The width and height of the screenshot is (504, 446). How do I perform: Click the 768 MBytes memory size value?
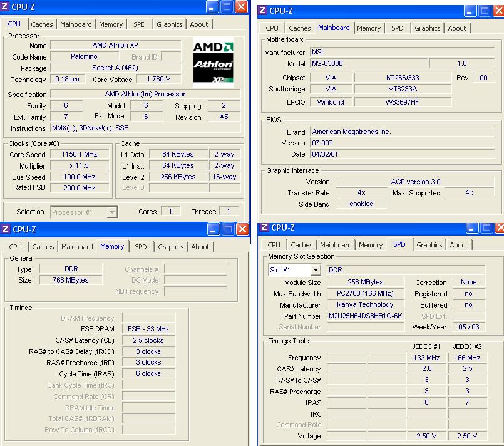point(71,280)
